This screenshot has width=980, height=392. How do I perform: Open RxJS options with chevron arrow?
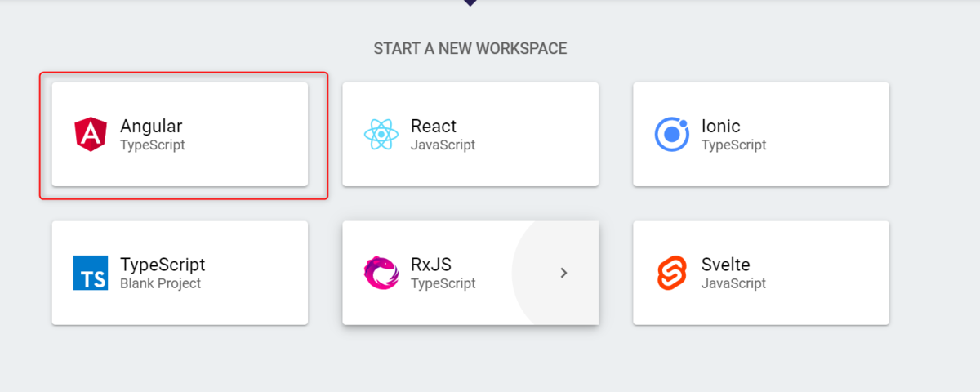[x=563, y=273]
